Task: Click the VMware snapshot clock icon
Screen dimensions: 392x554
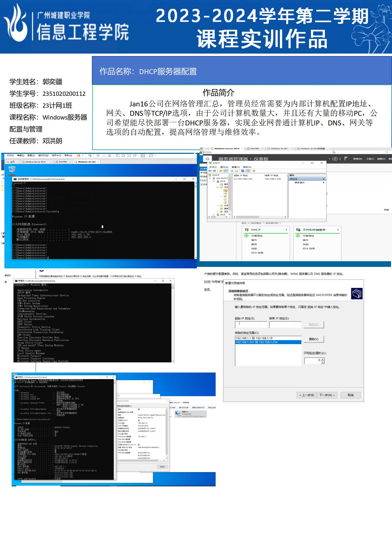Action: point(98,156)
